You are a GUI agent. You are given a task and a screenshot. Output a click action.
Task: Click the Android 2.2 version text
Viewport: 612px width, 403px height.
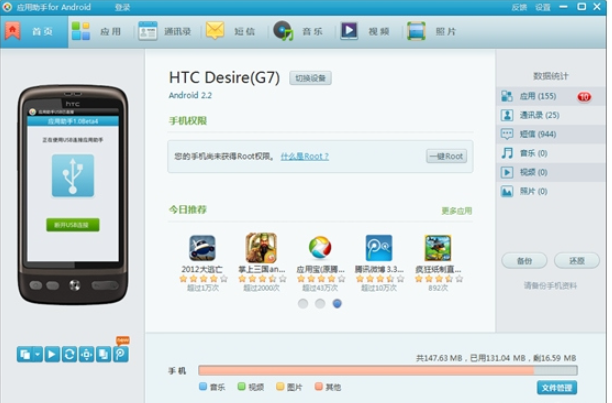tap(190, 96)
